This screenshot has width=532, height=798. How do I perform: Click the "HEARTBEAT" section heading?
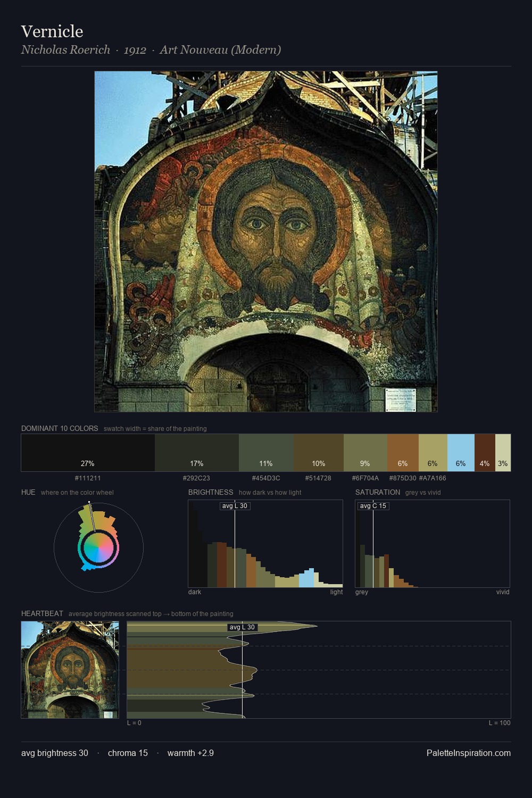[42, 613]
